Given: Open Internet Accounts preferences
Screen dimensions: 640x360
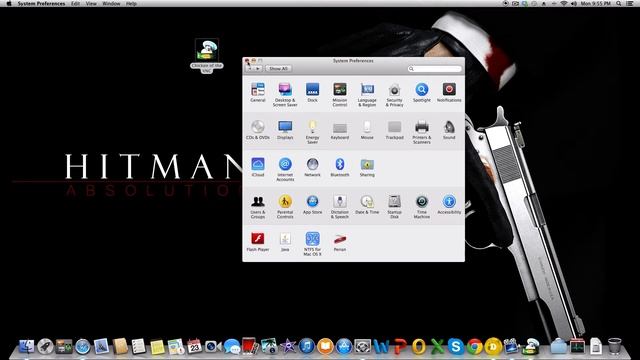Looking at the screenshot, I should point(285,169).
